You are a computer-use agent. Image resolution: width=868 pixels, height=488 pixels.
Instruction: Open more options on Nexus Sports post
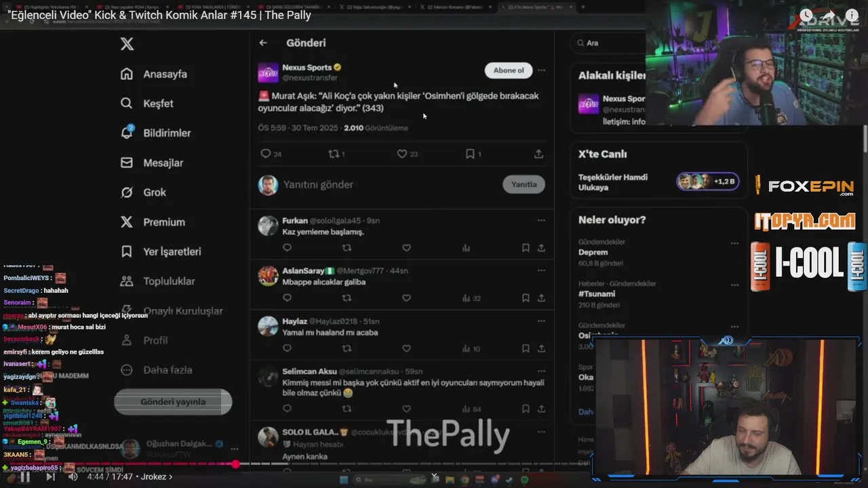541,70
